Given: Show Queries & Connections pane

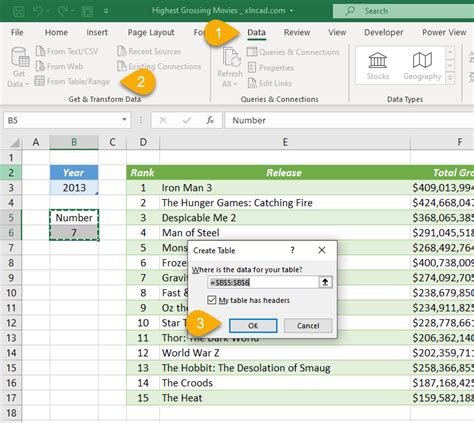Looking at the screenshot, I should (x=293, y=52).
